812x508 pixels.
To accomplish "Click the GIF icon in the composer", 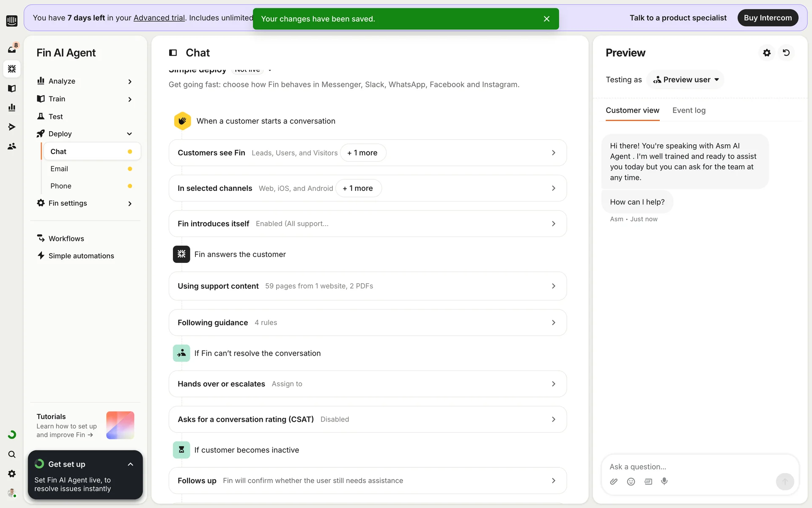I will [x=648, y=481].
